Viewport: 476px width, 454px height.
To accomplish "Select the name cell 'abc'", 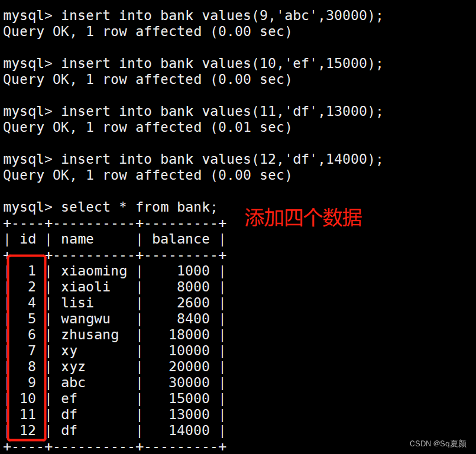I will (x=73, y=382).
